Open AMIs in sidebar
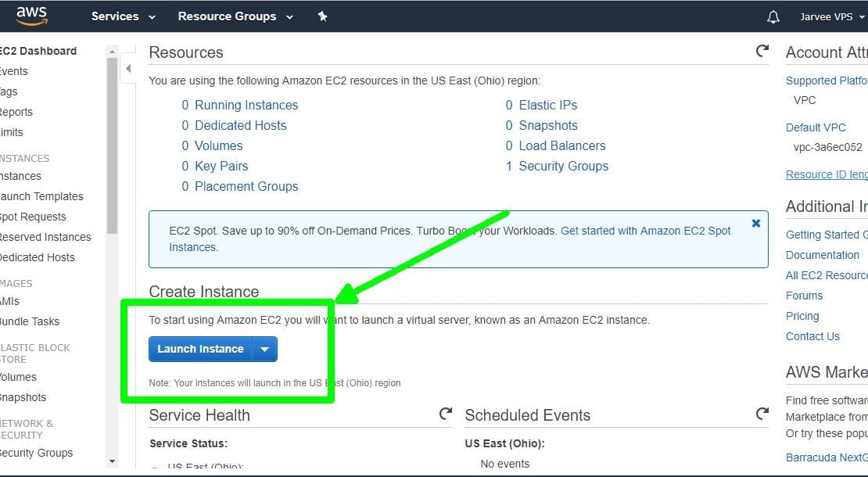This screenshot has height=477, width=868. (x=9, y=302)
